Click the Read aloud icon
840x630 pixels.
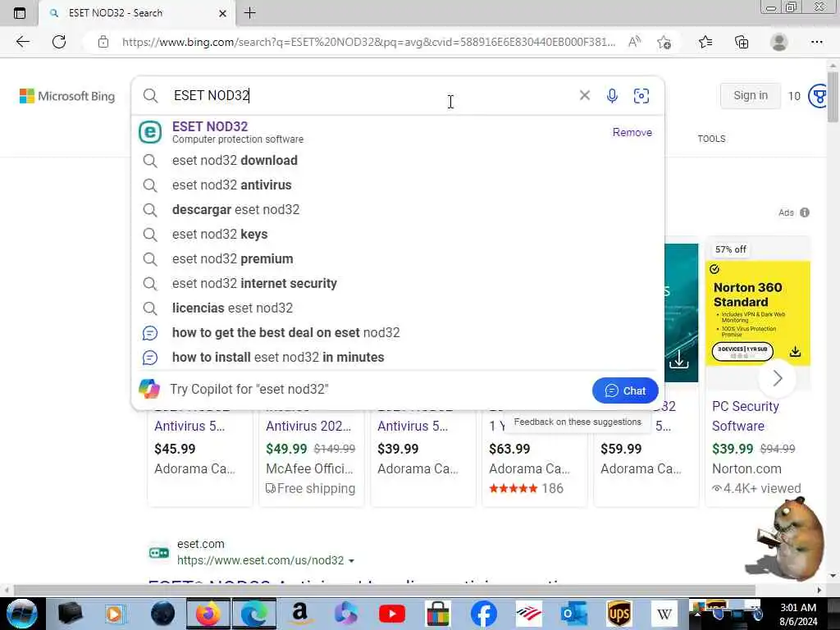(x=634, y=42)
